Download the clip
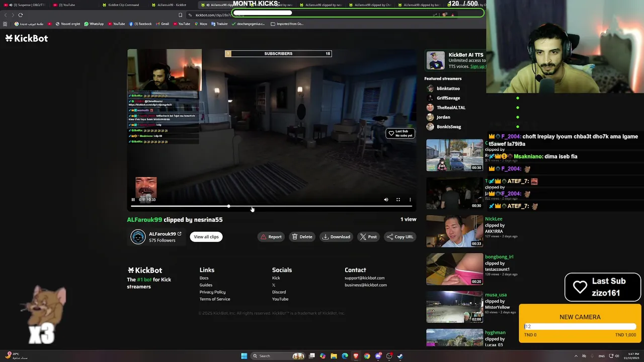The height and width of the screenshot is (362, 644). tap(337, 237)
